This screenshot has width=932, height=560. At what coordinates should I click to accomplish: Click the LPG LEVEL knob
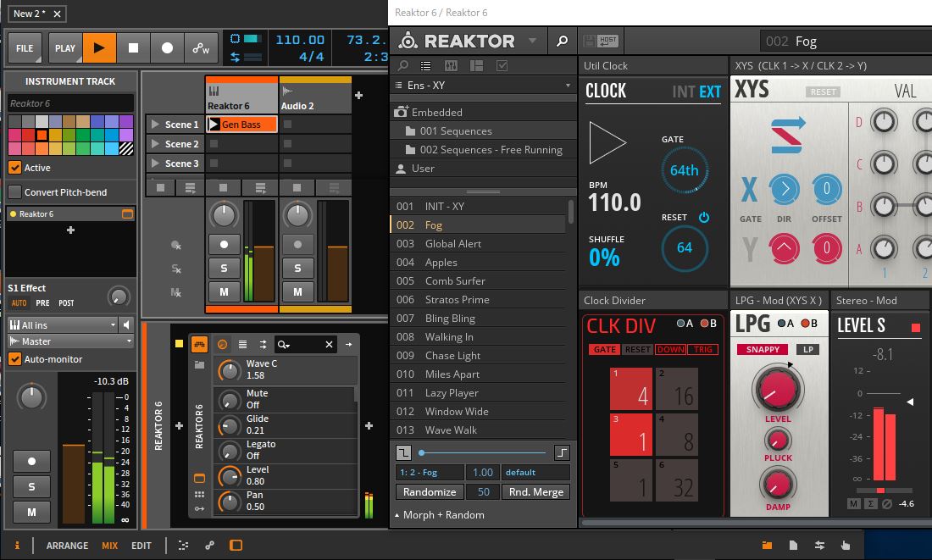(x=777, y=389)
